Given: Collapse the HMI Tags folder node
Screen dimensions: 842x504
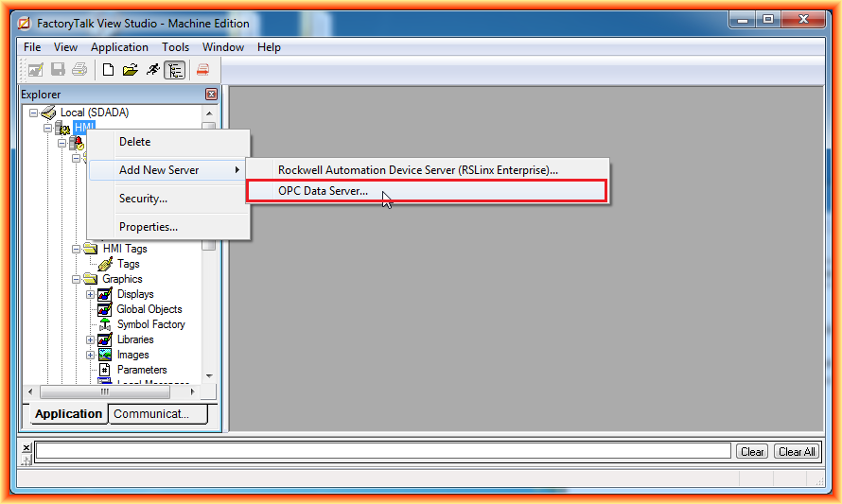Looking at the screenshot, I should tap(77, 249).
